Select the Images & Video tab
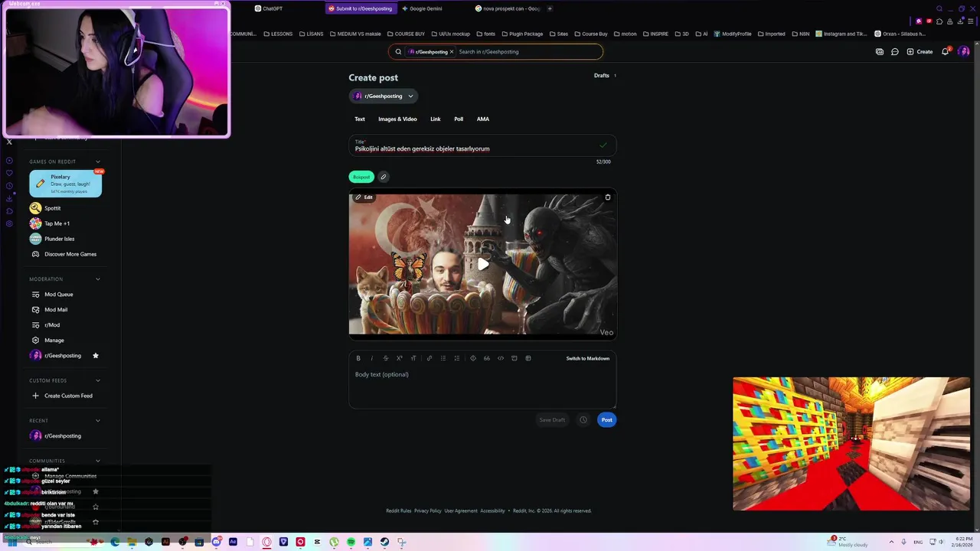 [397, 119]
